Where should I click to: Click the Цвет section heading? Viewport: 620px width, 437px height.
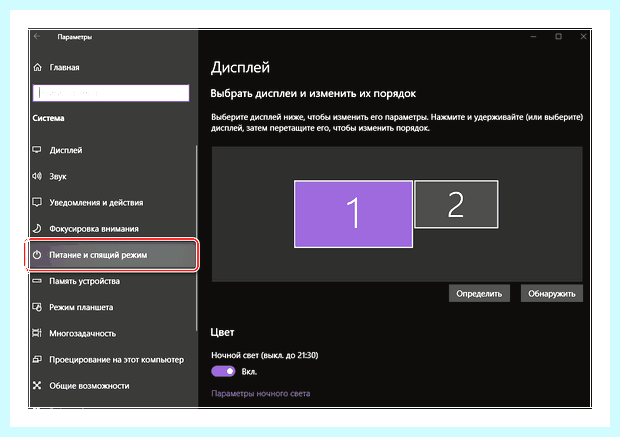click(222, 332)
